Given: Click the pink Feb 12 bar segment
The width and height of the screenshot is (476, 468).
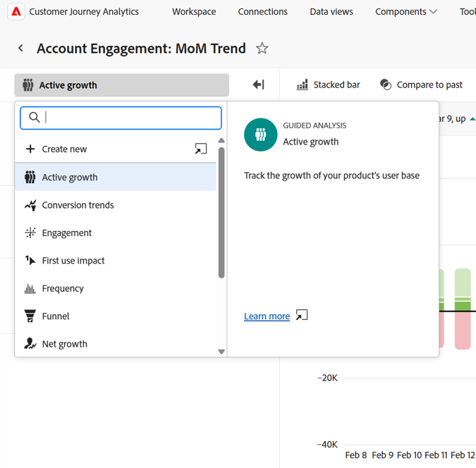Looking at the screenshot, I should [463, 331].
